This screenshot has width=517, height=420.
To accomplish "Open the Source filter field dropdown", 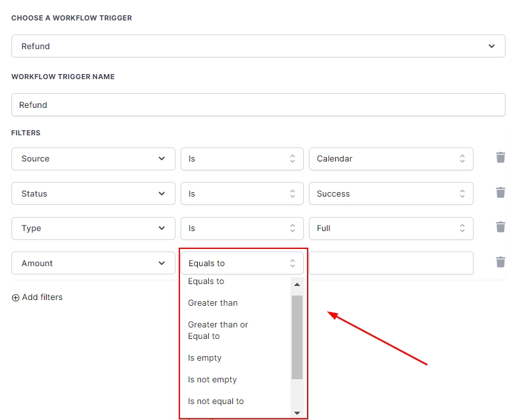I will [x=93, y=159].
